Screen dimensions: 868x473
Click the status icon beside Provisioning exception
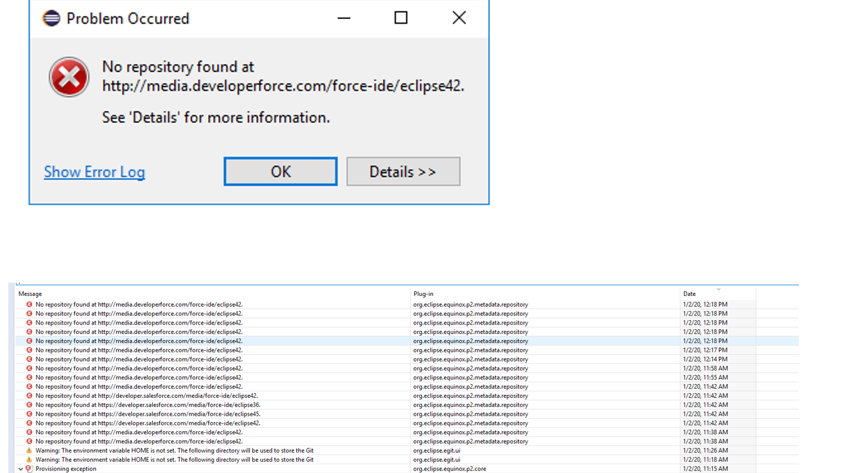click(x=29, y=469)
